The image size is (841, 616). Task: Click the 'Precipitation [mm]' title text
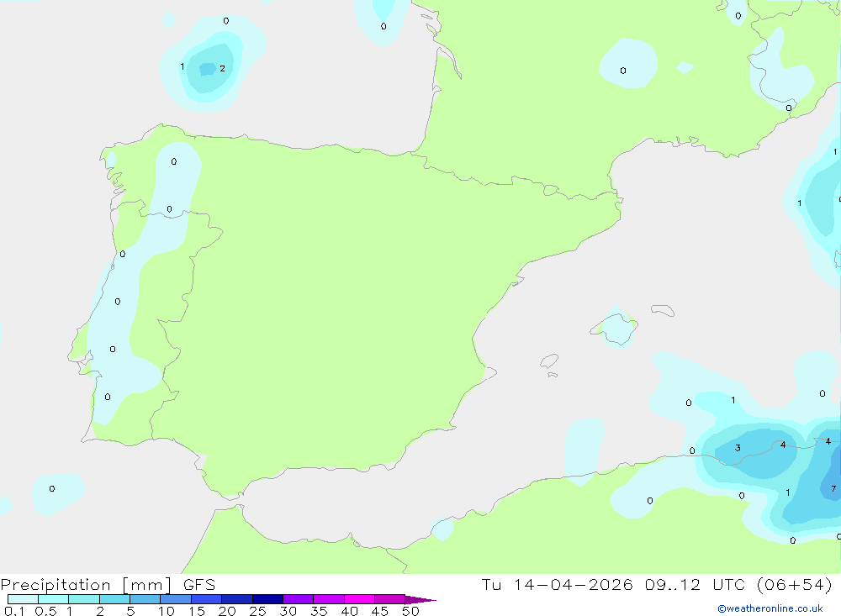86,585
